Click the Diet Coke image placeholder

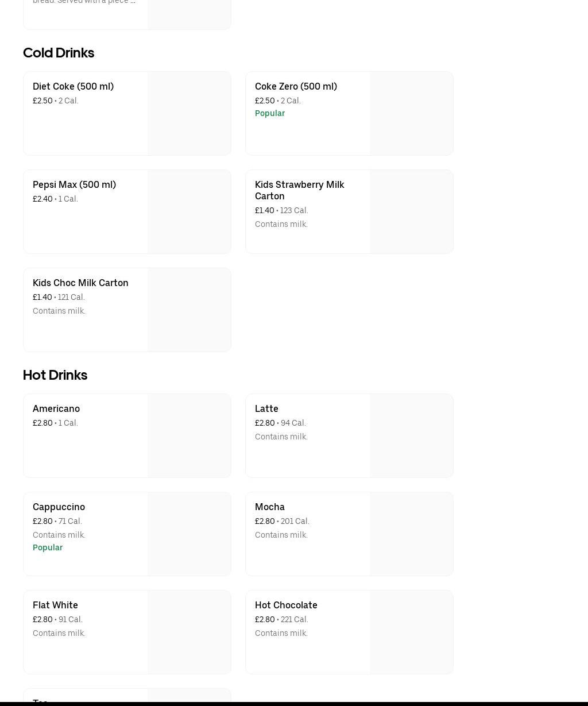point(189,113)
